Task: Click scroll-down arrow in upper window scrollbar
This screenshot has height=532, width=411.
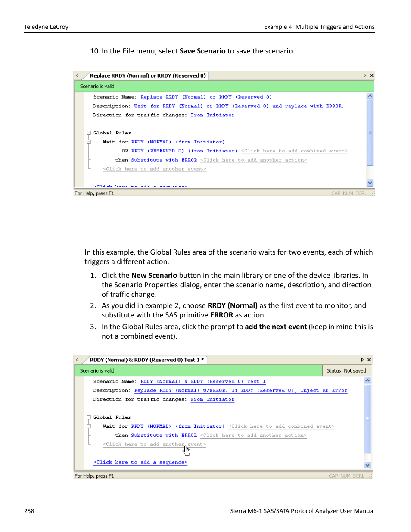Action: coord(370,183)
